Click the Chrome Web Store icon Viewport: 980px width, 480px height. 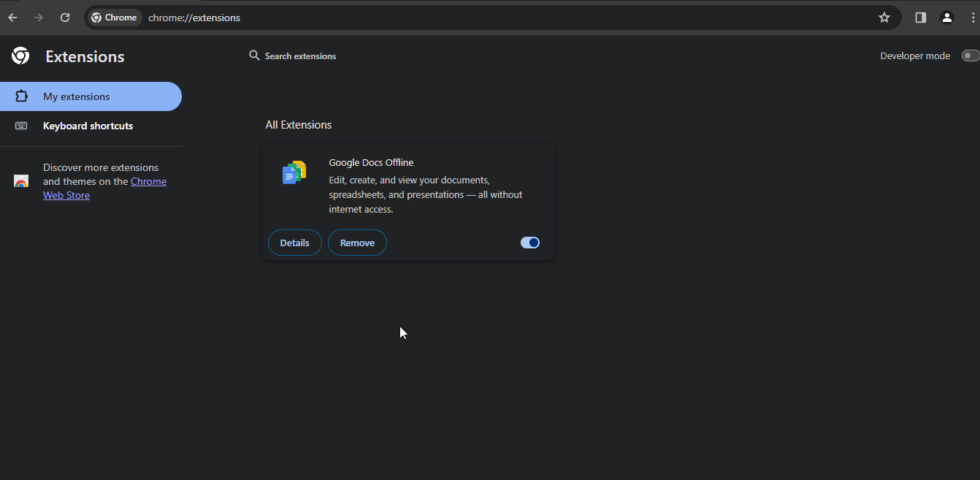pos(21,181)
